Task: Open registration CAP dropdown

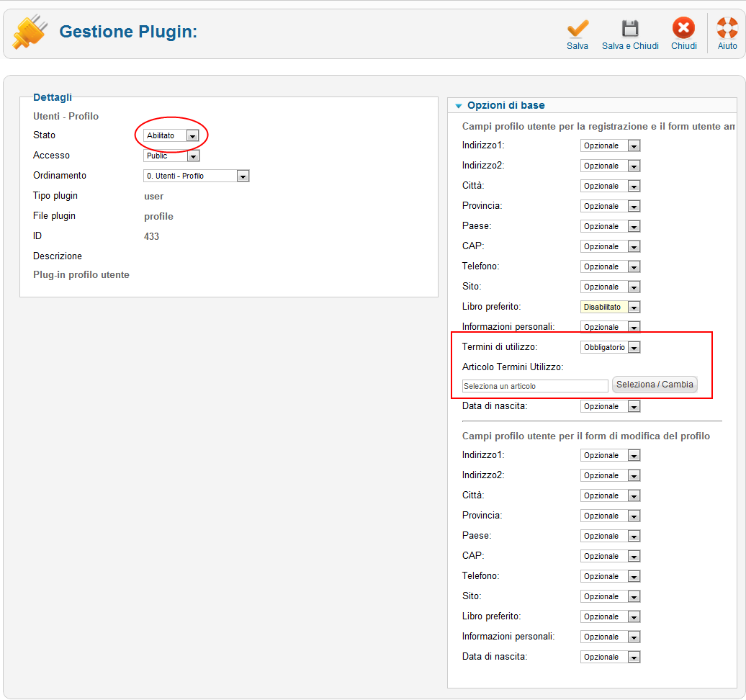Action: coord(610,246)
